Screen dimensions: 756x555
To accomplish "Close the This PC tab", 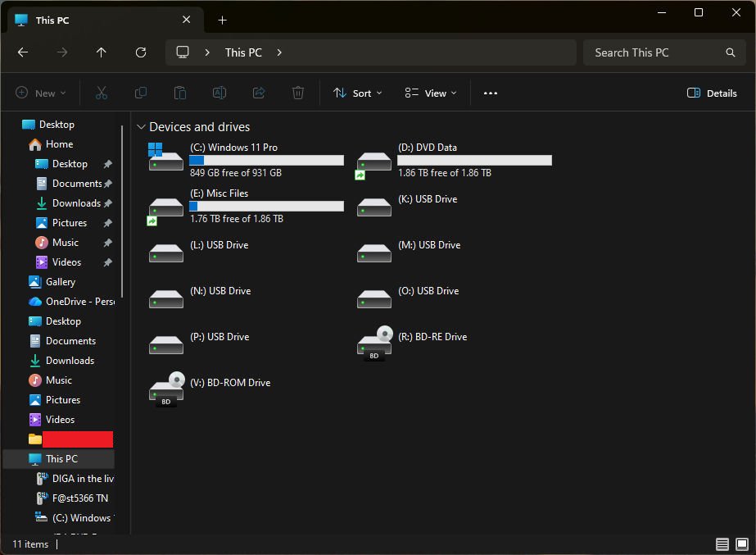I will click(x=187, y=20).
